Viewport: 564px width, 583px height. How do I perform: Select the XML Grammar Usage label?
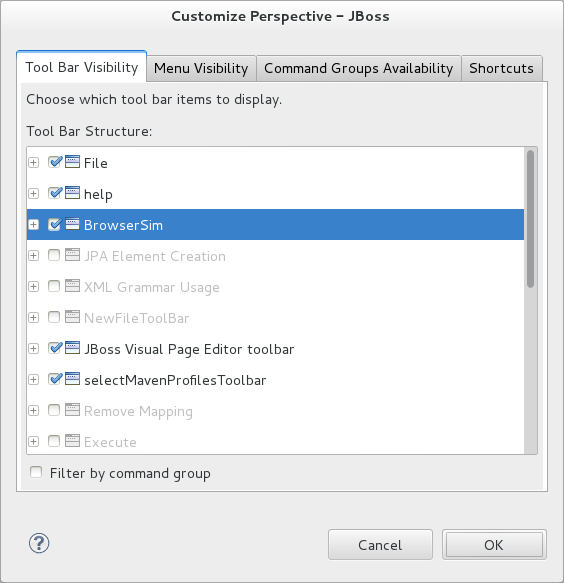[152, 287]
